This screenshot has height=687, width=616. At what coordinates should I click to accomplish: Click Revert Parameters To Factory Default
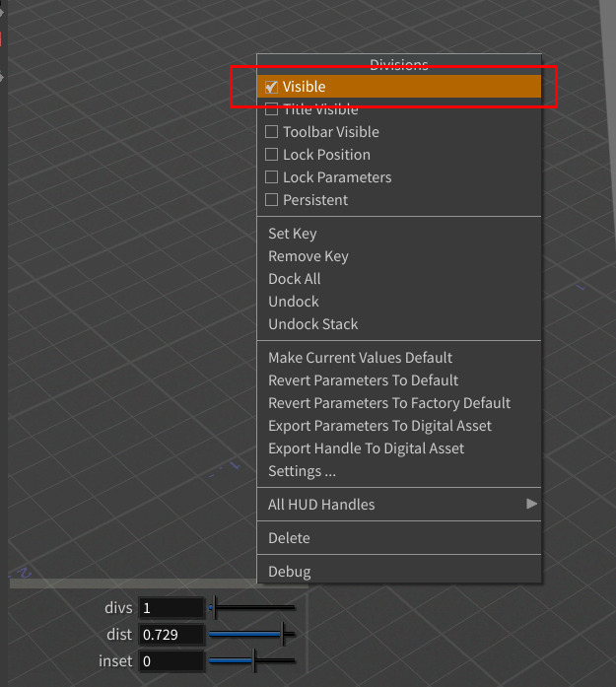399,403
